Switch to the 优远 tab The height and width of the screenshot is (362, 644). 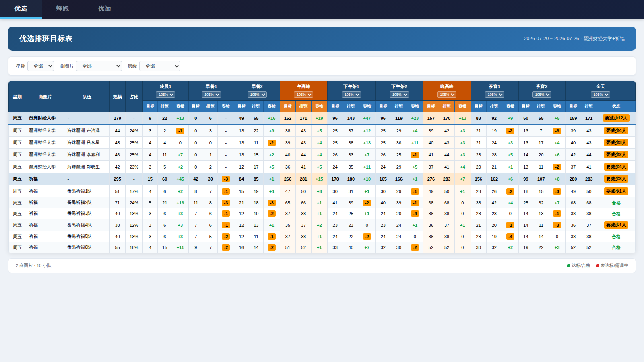point(104,8)
